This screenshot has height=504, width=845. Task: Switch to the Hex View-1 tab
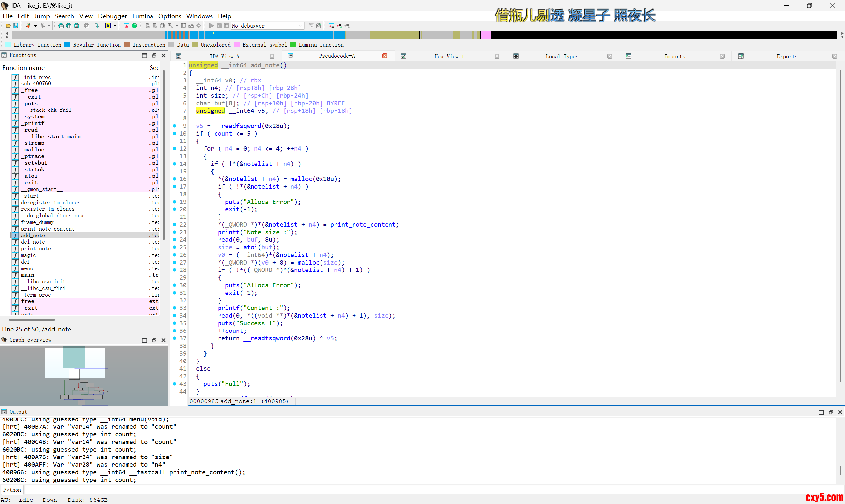449,56
